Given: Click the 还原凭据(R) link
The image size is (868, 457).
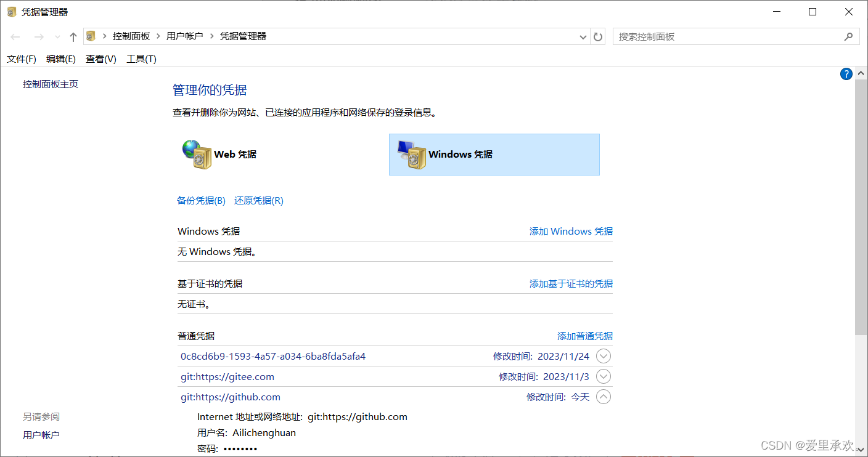Looking at the screenshot, I should point(259,201).
